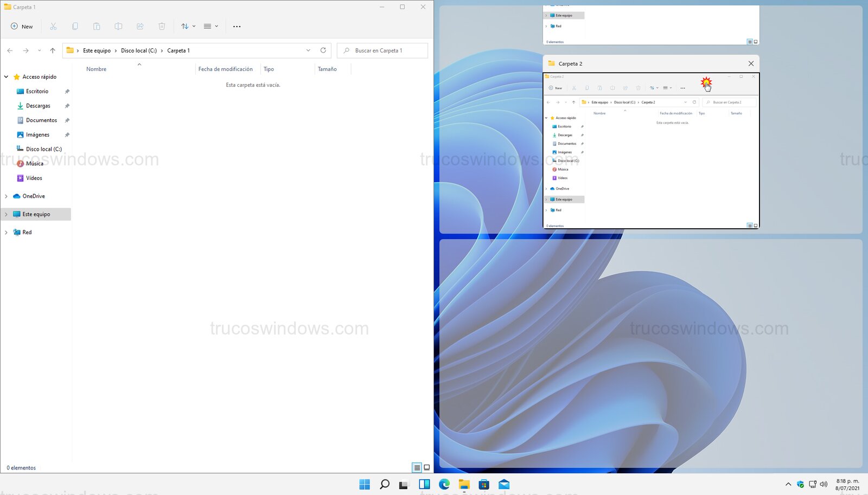Go up one folder level
The height and width of the screenshot is (495, 868).
click(x=53, y=50)
